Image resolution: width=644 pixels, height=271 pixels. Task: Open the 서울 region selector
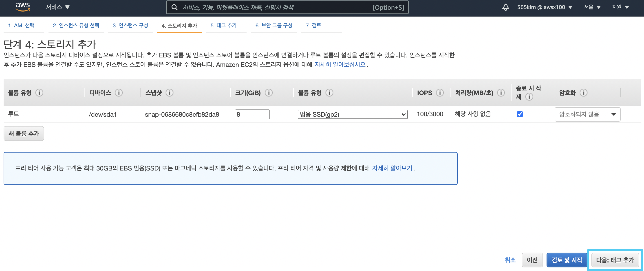(592, 7)
